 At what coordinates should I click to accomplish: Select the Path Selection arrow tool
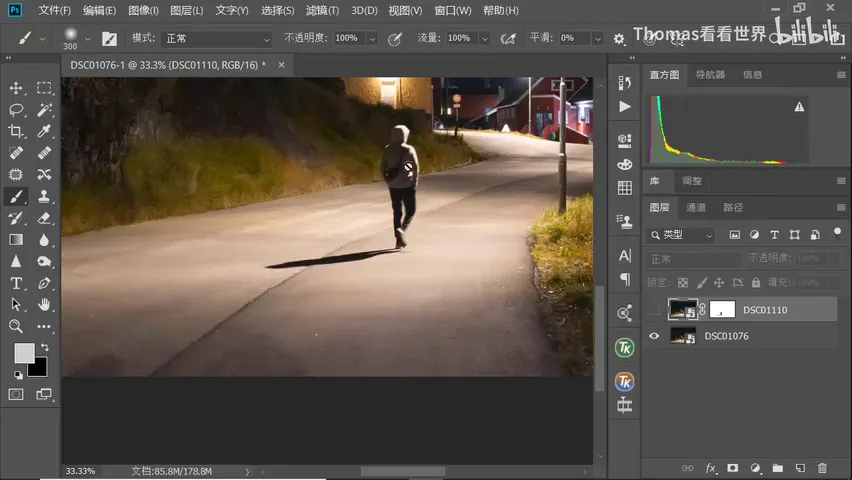point(16,304)
